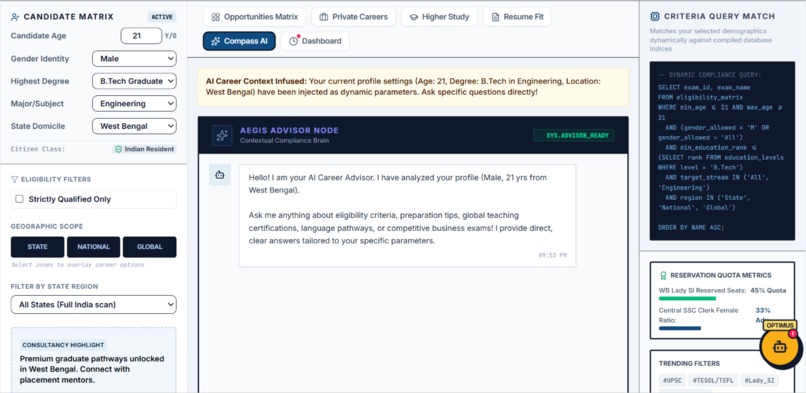Click the Indian Resident shield check icon
The height and width of the screenshot is (393, 806).
pyautogui.click(x=118, y=149)
